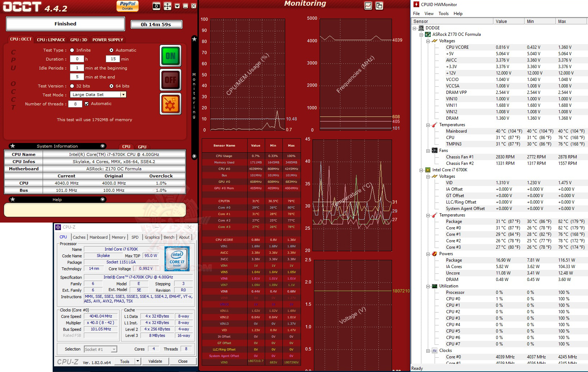Screen dimensions: 588x372
Task: Click the star icon above the vertical Monitoring label
Action: (x=194, y=39)
